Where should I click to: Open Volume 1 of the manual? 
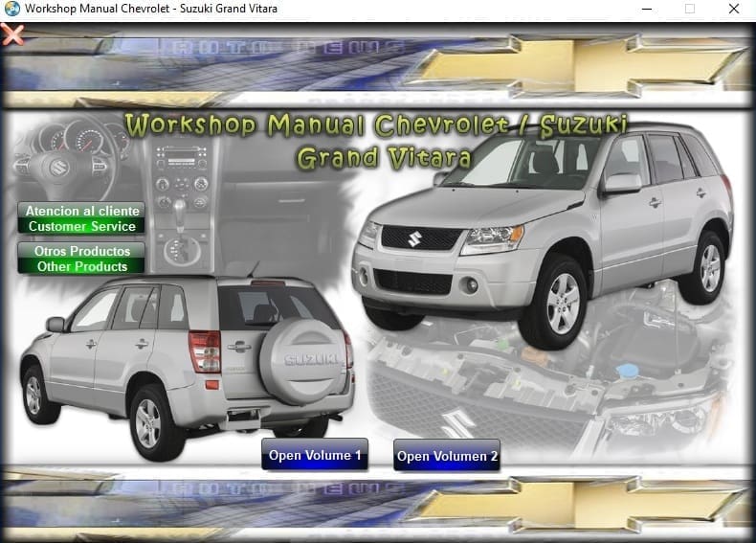coord(315,455)
